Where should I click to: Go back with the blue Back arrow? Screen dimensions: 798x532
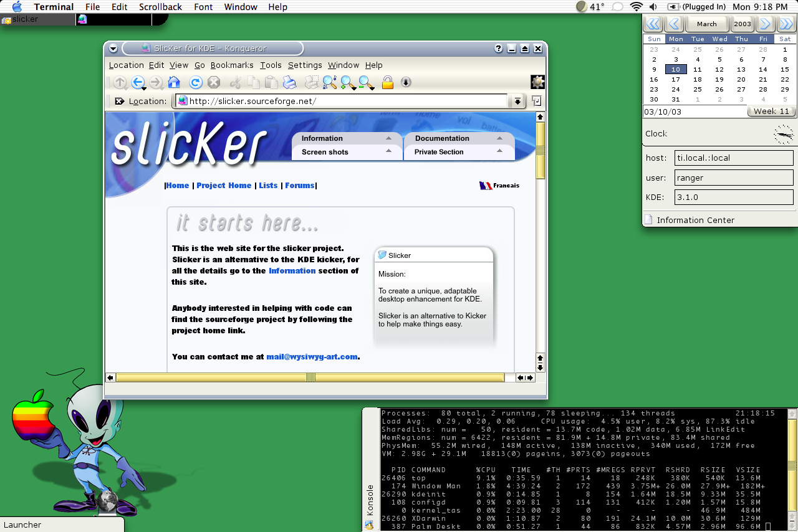(x=138, y=82)
